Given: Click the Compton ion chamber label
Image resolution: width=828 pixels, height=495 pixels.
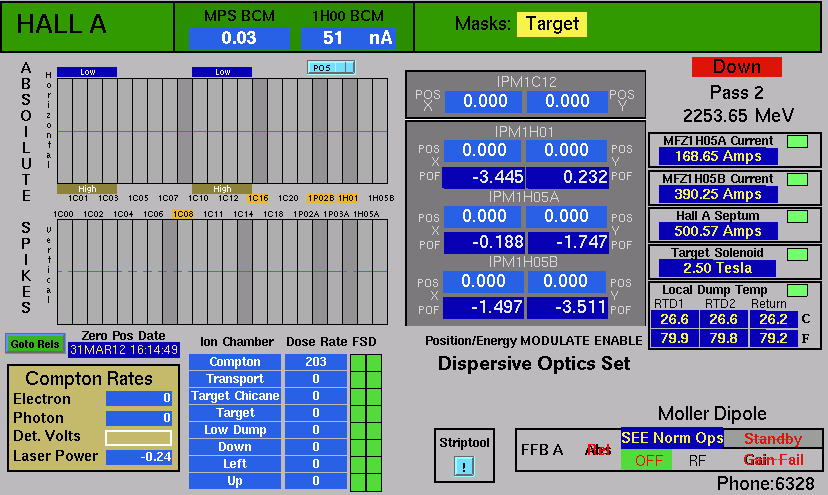Looking at the screenshot, I should pos(235,362).
